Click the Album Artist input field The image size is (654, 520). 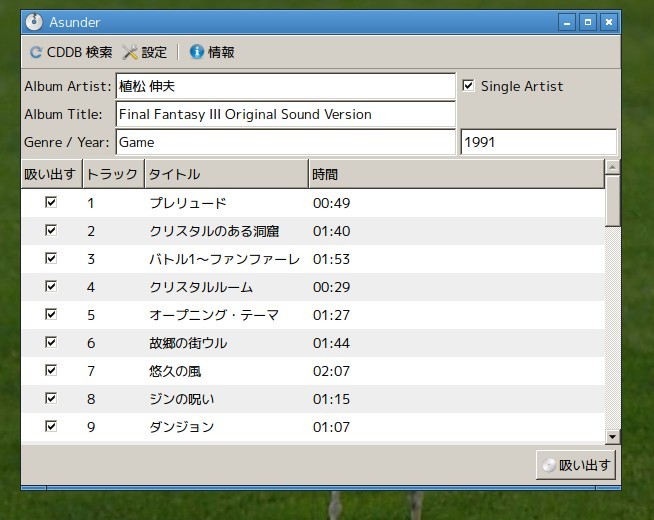point(286,86)
